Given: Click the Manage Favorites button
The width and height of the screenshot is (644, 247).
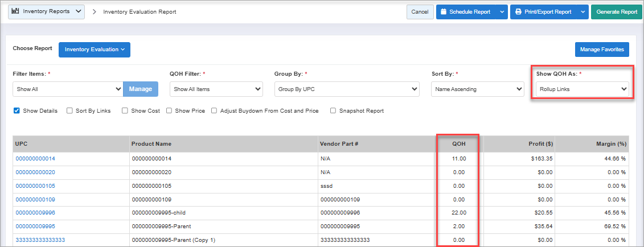Looking at the screenshot, I should coord(602,50).
